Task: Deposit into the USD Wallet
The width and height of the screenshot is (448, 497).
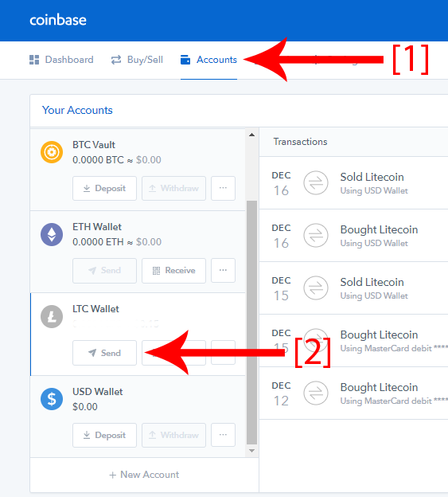Action: [104, 435]
